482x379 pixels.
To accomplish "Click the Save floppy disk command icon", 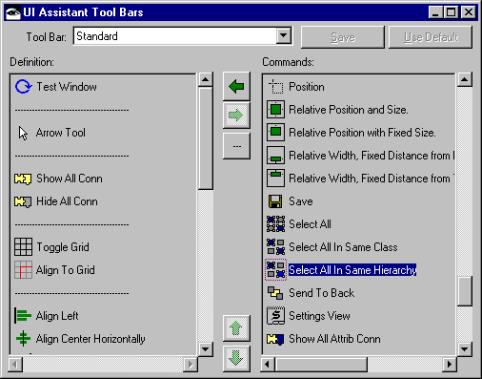I will tap(275, 201).
